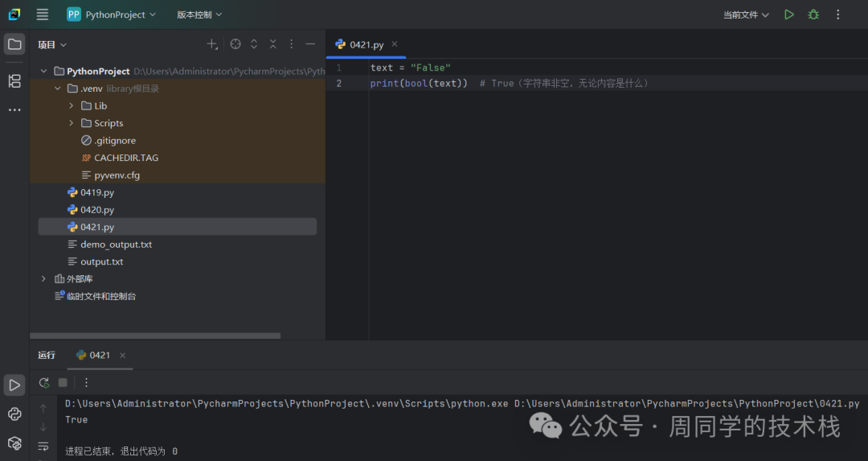Click the project tree horizontal scrollbar
868x461 pixels.
point(155,335)
